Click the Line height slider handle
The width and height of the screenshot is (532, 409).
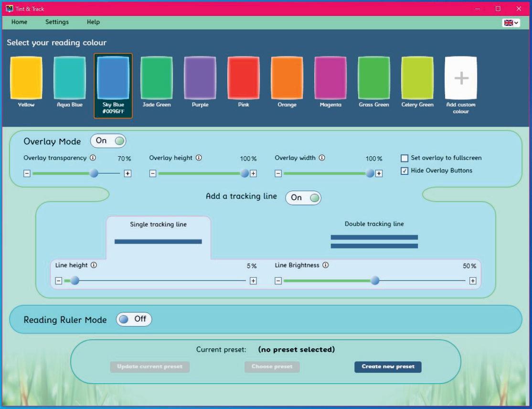[75, 280]
